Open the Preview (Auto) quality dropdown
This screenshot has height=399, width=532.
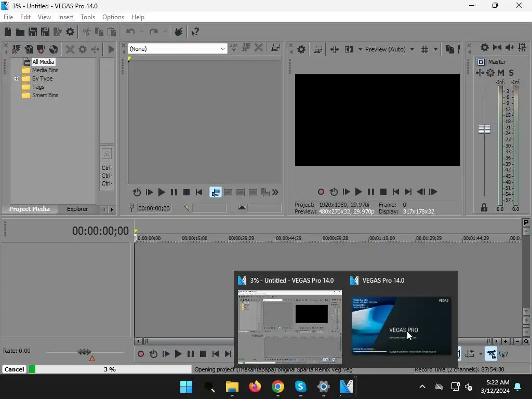(412, 49)
